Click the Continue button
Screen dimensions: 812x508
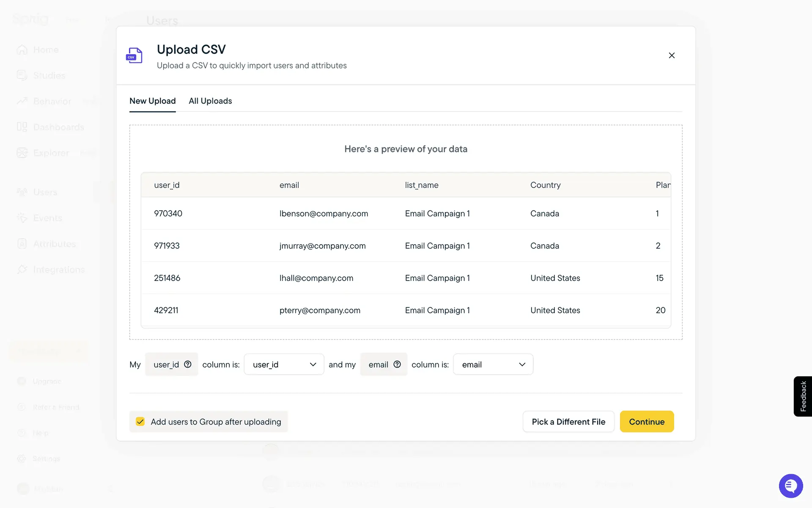pyautogui.click(x=646, y=422)
